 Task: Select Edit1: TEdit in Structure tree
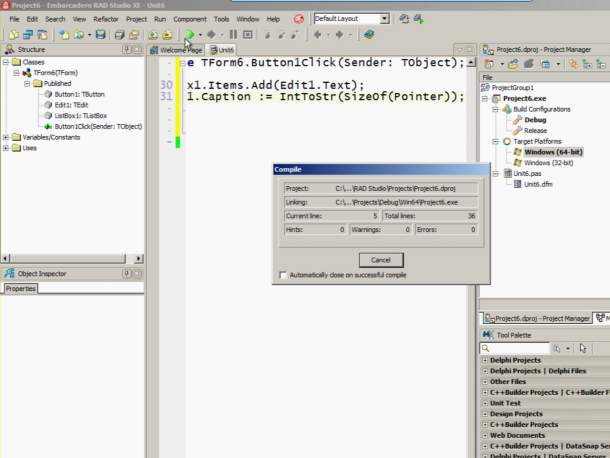[71, 105]
